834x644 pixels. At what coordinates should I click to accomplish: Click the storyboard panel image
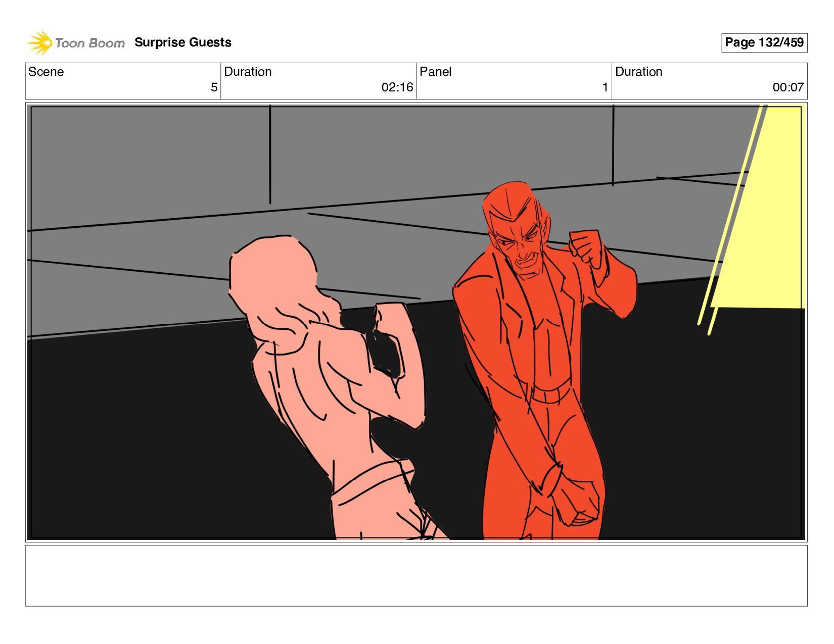click(x=416, y=322)
